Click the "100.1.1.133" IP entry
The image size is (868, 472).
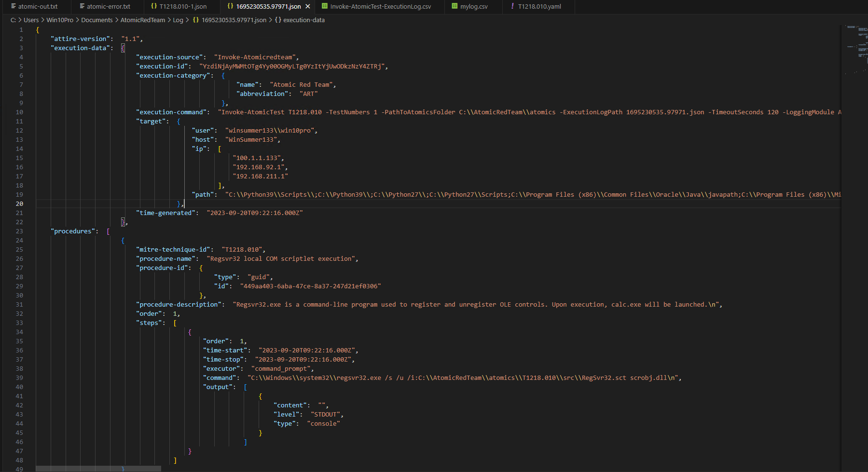tap(257, 158)
